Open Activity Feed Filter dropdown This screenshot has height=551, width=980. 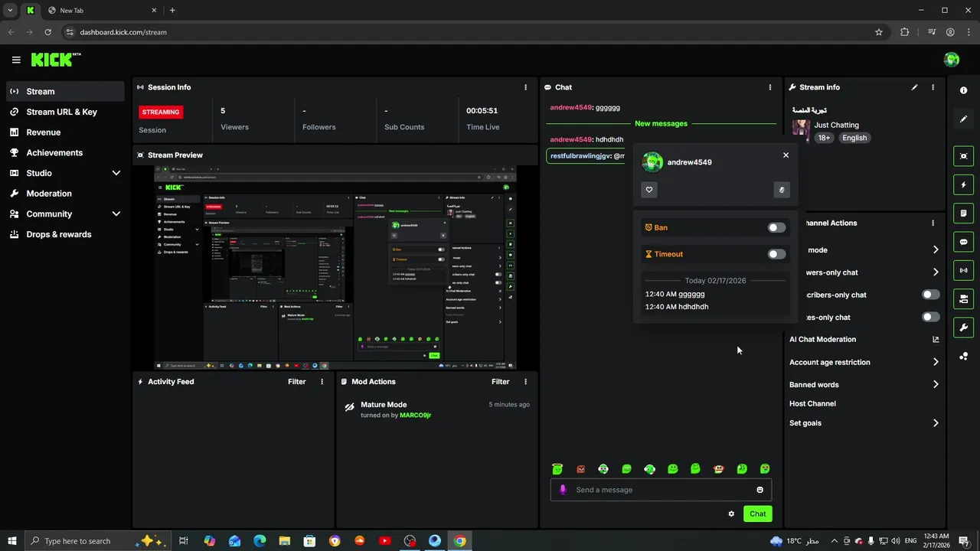coord(296,382)
